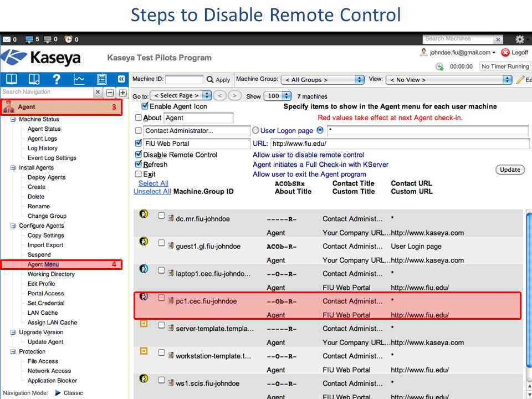Open Deploy Agents in navigation tree

(47, 177)
